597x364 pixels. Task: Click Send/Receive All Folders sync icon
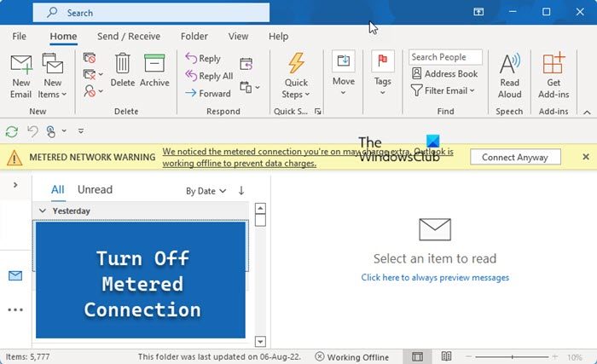[x=12, y=132]
